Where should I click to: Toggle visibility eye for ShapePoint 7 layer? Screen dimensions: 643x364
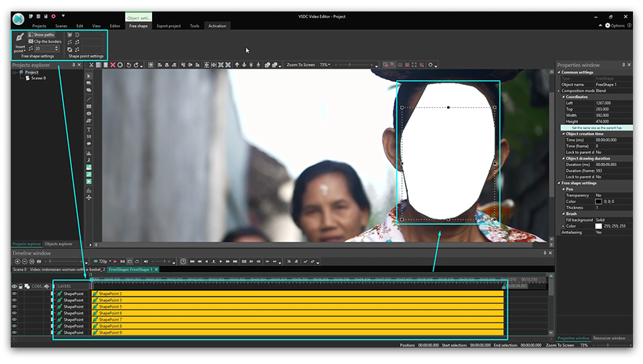[14, 320]
